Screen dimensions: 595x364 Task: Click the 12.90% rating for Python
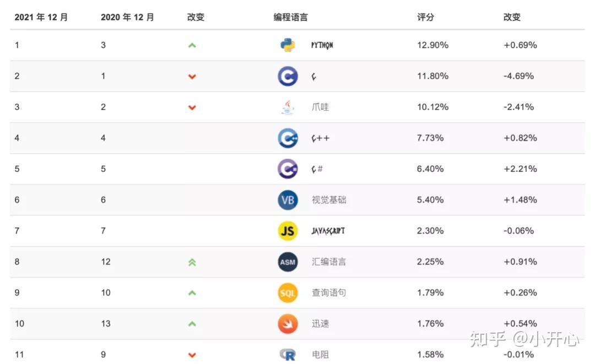coord(432,45)
